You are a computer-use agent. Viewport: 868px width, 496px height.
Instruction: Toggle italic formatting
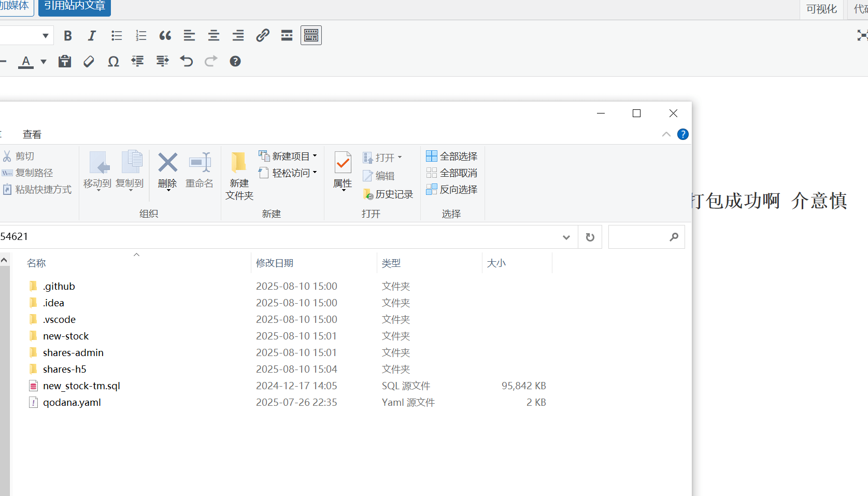pyautogui.click(x=92, y=35)
